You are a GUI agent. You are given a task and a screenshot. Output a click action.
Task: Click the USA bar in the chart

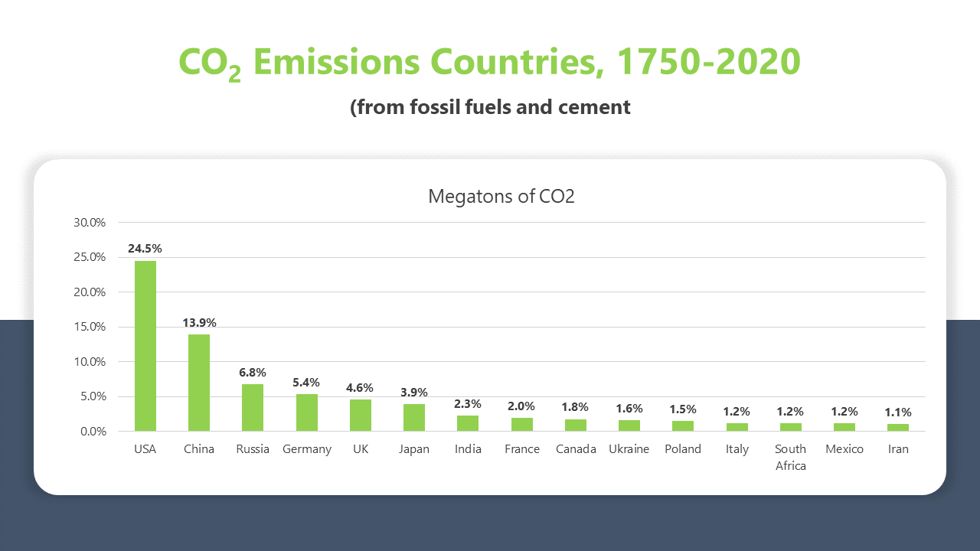145,346
